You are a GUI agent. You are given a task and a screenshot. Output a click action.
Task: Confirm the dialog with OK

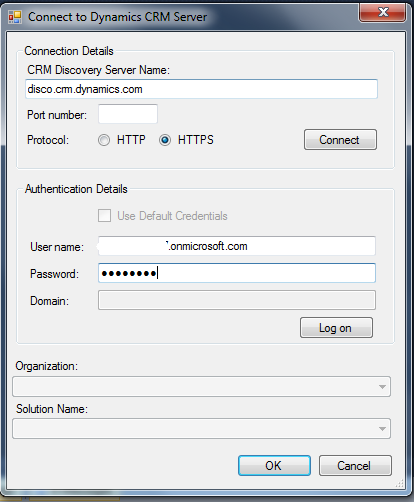click(274, 466)
